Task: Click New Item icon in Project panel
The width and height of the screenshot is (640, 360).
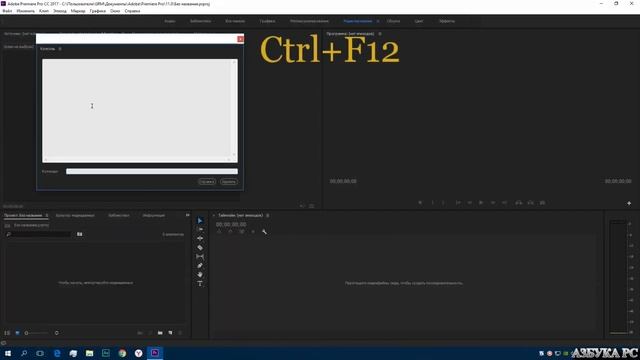Action: [x=170, y=333]
